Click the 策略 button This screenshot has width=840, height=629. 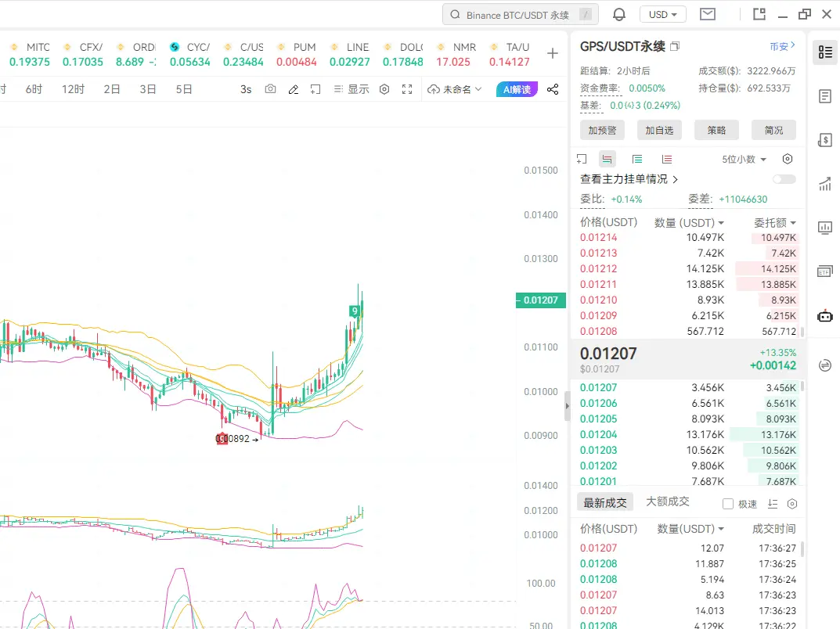point(716,130)
